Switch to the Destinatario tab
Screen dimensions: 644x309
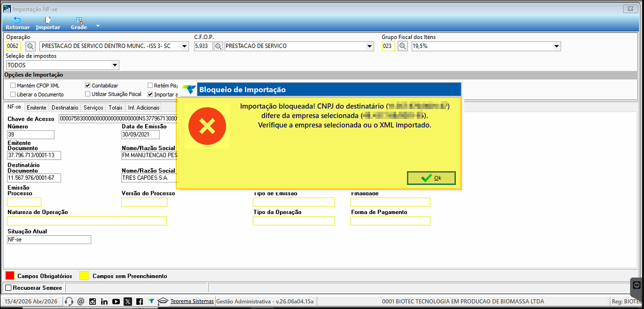click(65, 108)
